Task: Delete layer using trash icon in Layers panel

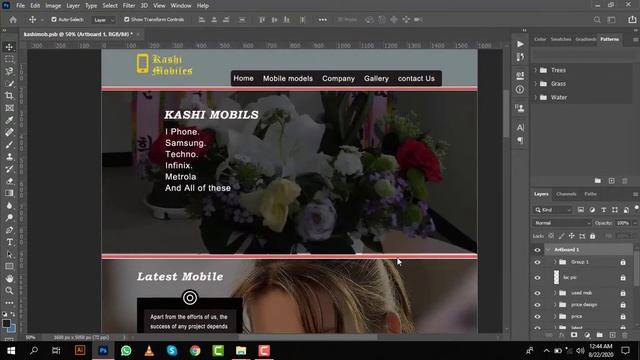Action: [624, 335]
